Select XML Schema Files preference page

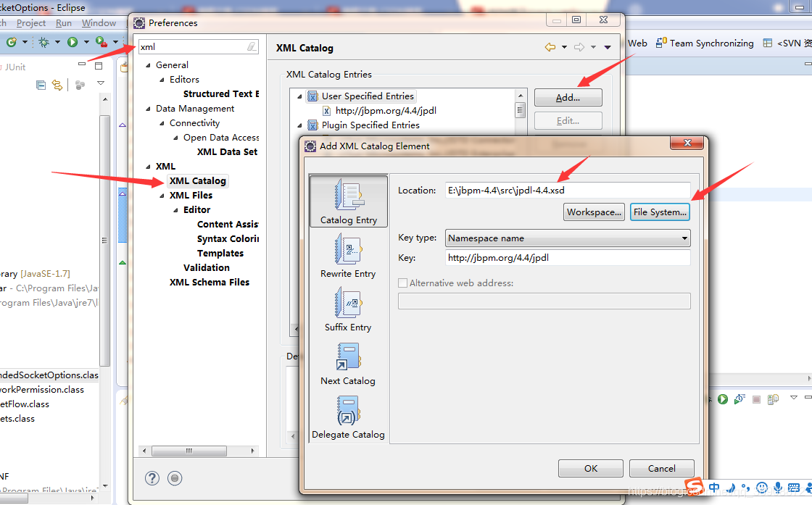point(210,282)
